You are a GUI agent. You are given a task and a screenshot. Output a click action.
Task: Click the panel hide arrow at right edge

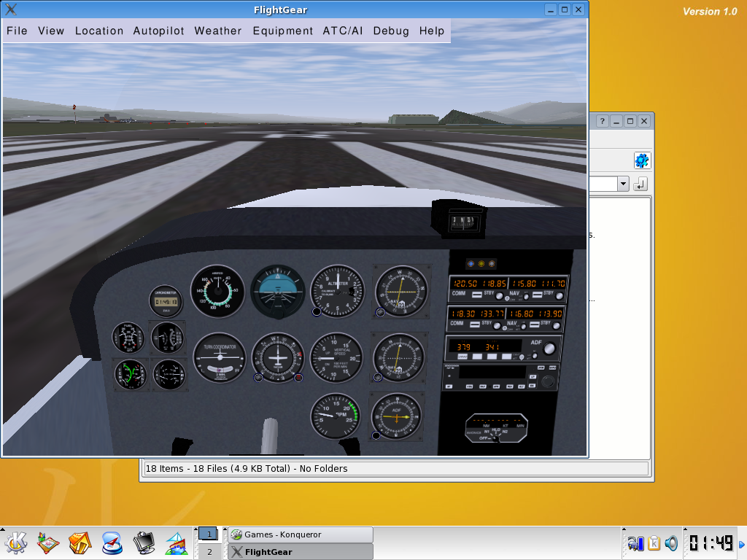[x=742, y=544]
